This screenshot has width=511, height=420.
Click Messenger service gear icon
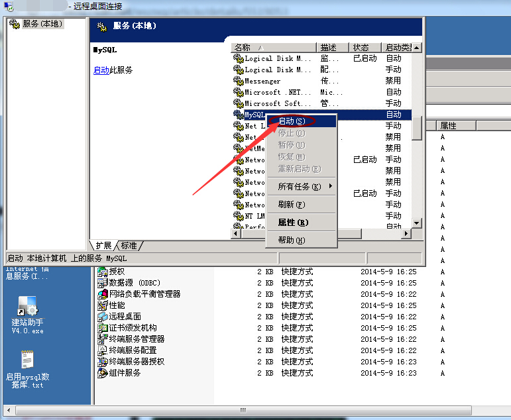(239, 81)
